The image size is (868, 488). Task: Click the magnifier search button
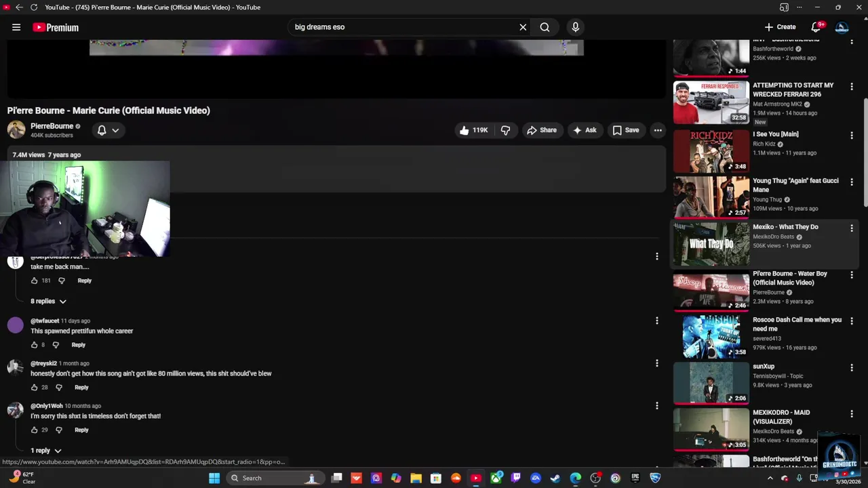[545, 27]
